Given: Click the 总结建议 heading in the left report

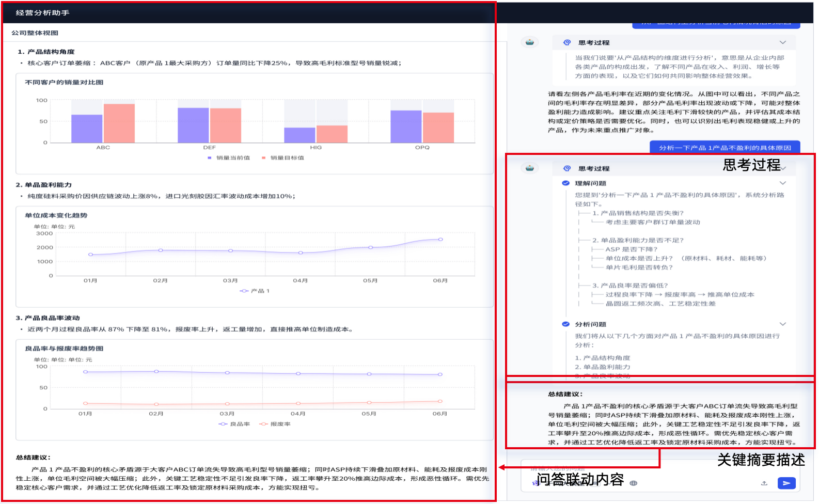Looking at the screenshot, I should point(33,458).
